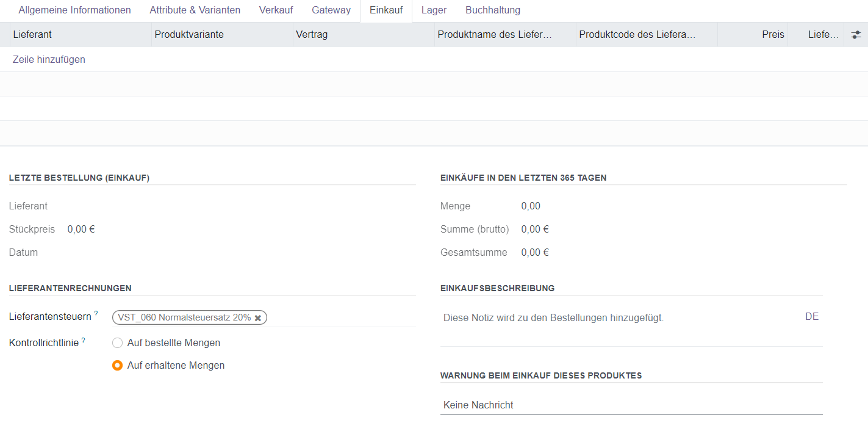
Task: Go to the Verkauf tab
Action: point(276,10)
